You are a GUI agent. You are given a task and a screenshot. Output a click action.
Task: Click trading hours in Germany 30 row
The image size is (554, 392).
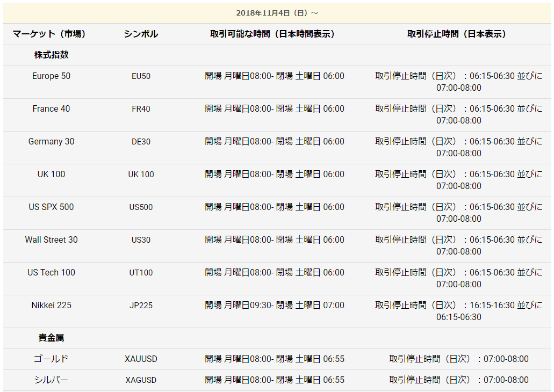[275, 142]
